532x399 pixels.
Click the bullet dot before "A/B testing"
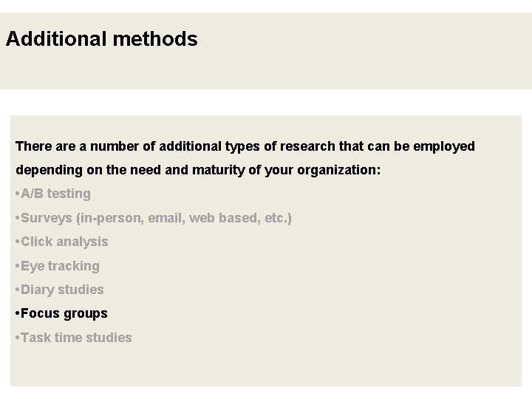[17, 194]
